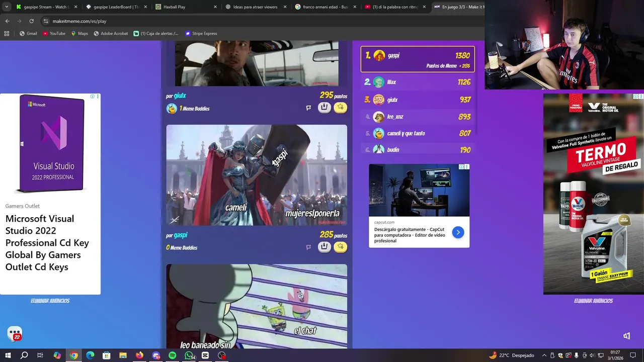Open the Maps bookmark

(79, 34)
